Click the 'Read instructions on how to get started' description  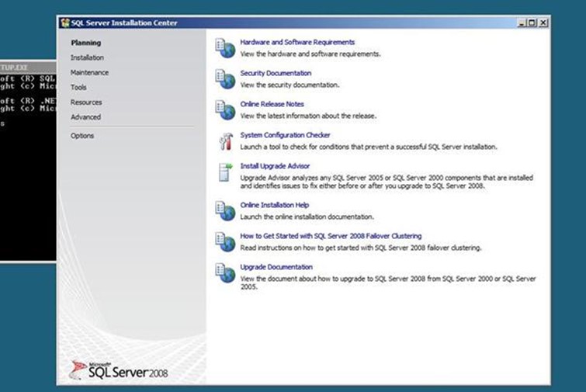(x=361, y=248)
